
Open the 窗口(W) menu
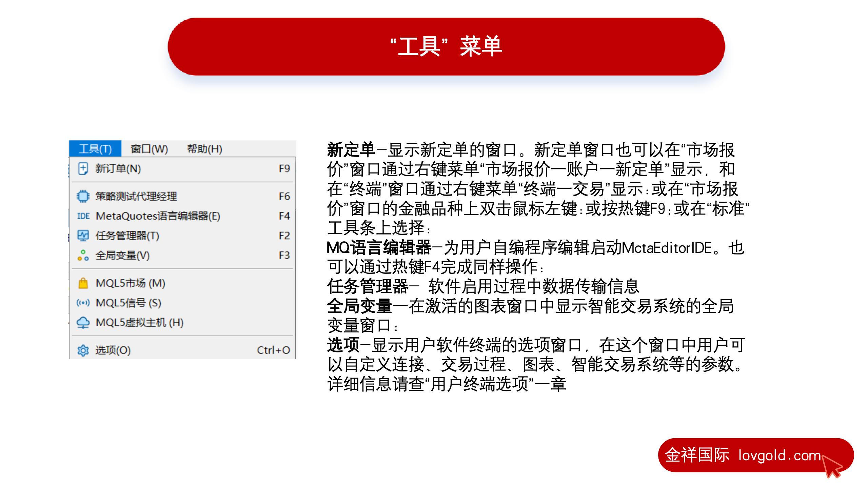coord(149,149)
